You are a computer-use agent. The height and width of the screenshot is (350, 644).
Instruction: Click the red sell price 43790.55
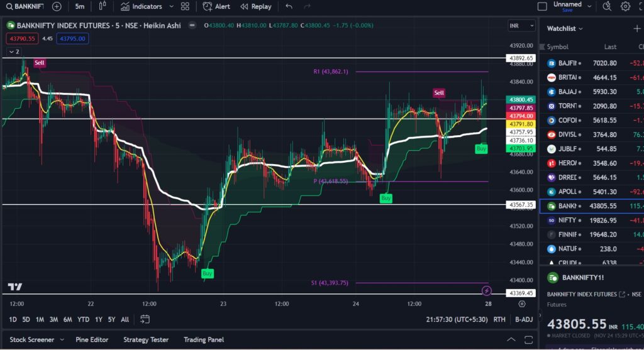(x=22, y=38)
